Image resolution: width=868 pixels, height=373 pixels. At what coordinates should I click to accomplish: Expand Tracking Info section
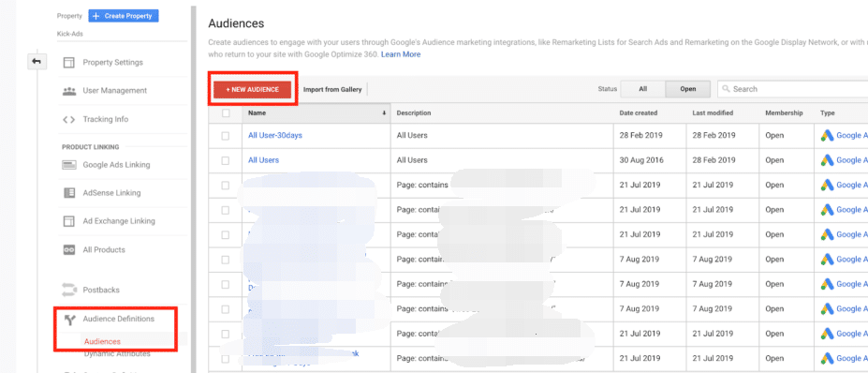coord(105,119)
